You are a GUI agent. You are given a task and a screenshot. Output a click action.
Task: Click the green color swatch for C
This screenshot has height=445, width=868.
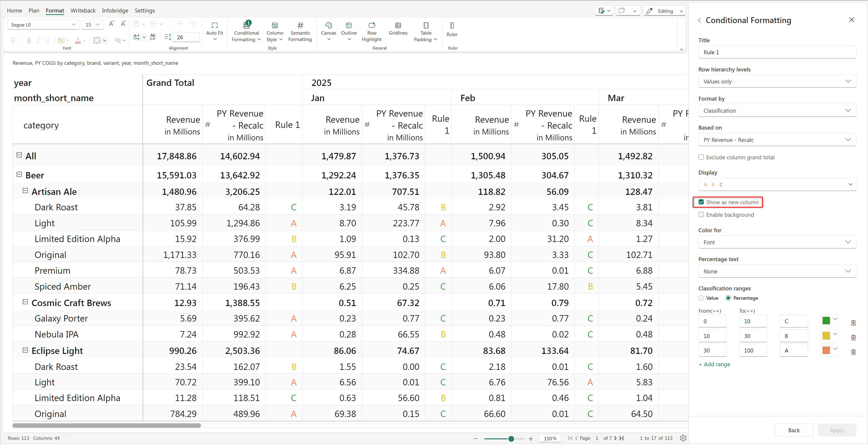coord(826,321)
